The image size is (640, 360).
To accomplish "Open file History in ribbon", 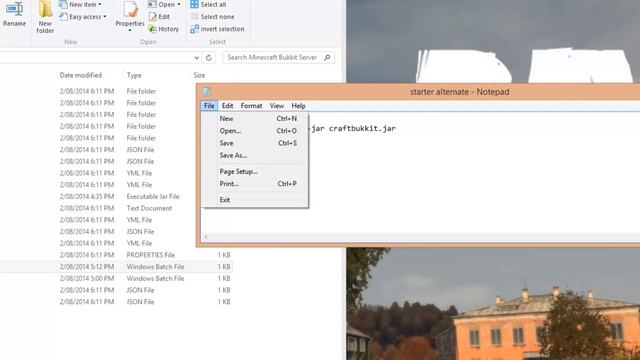I will (164, 29).
